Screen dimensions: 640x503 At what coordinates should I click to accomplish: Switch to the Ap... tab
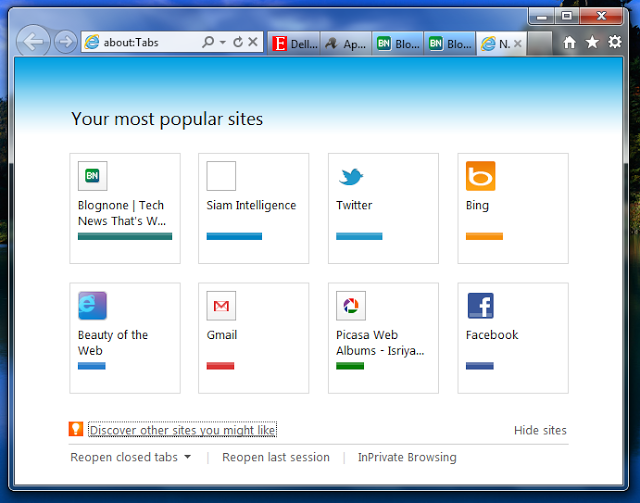pyautogui.click(x=346, y=43)
